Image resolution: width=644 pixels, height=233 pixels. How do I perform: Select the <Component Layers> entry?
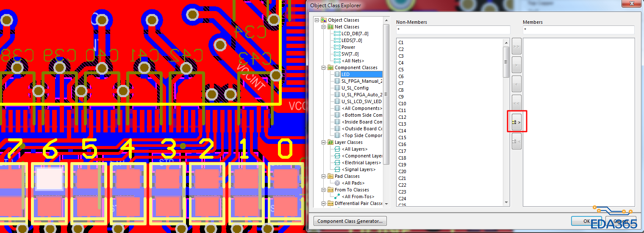[x=362, y=156]
